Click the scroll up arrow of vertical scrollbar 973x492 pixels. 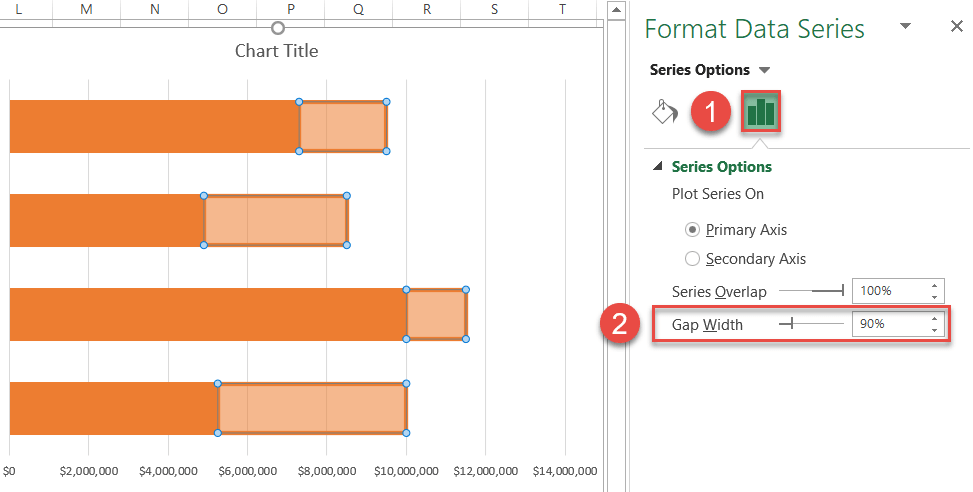point(616,10)
